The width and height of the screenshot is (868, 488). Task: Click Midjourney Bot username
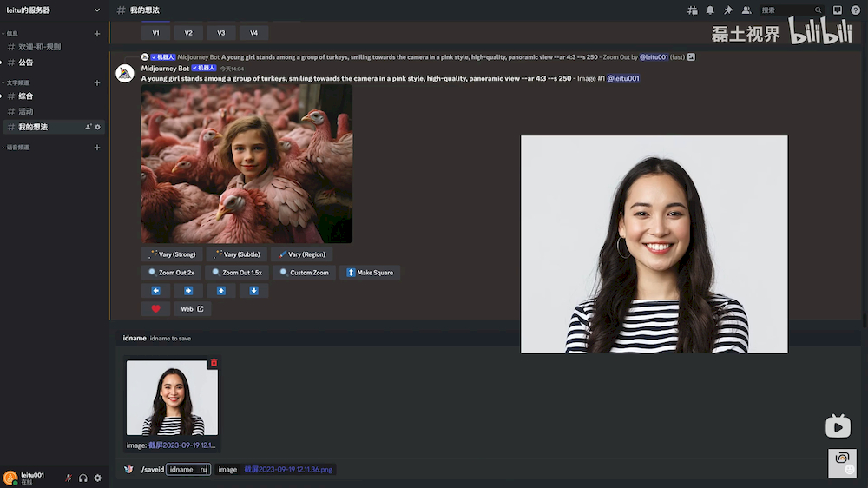coord(165,68)
